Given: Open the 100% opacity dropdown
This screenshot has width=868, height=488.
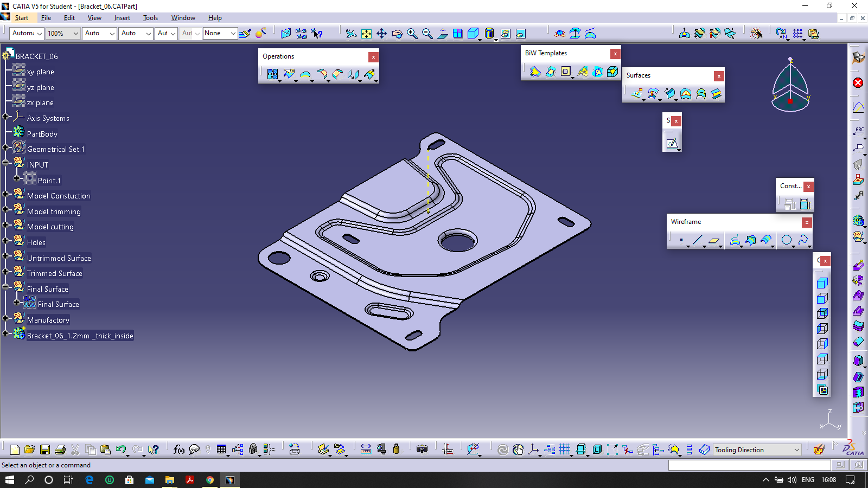Looking at the screenshot, I should 75,34.
